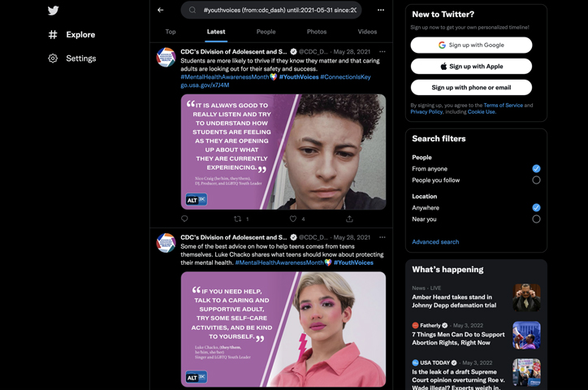Click verified badge on first tweet
The image size is (588, 390).
coord(294,52)
